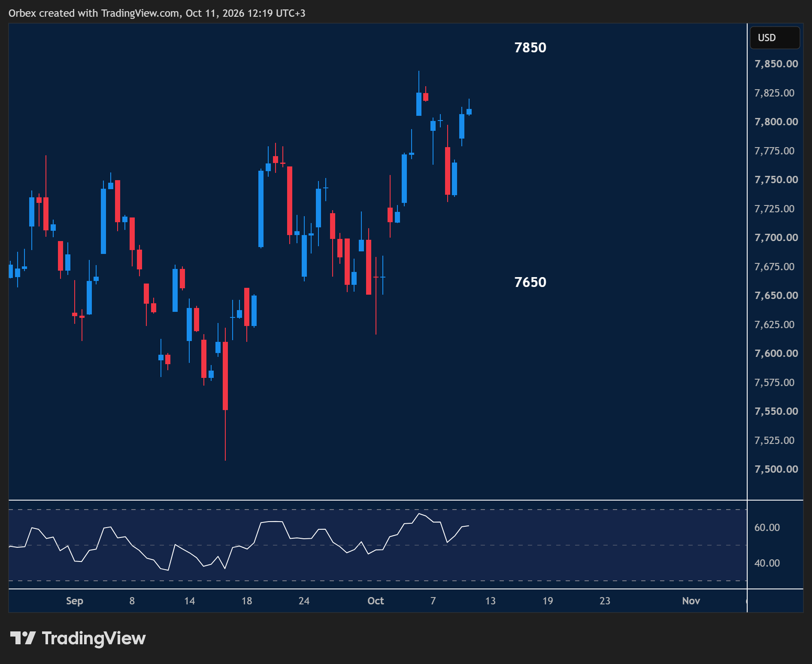The image size is (812, 664).
Task: Select the 7,775.00 price axis label
Action: tap(774, 151)
